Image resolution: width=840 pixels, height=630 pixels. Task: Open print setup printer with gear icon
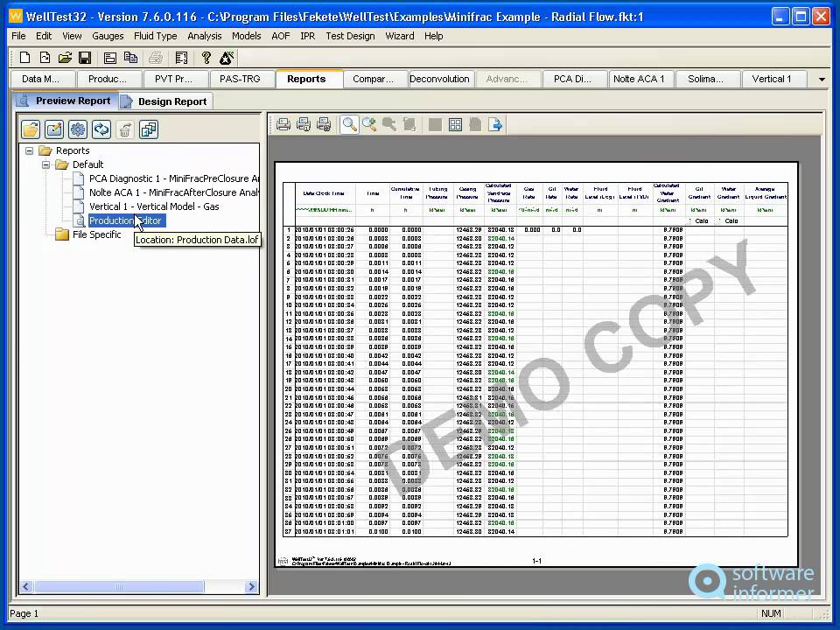(324, 125)
